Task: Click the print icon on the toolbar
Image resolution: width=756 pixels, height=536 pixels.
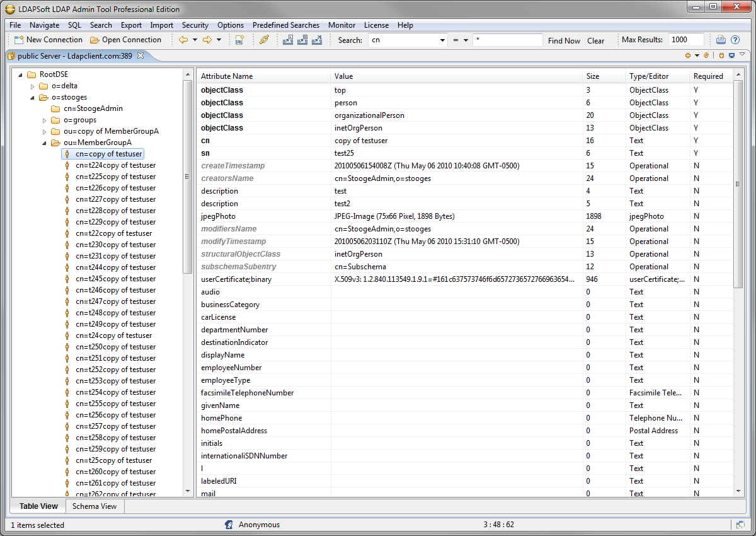Action: [x=721, y=40]
